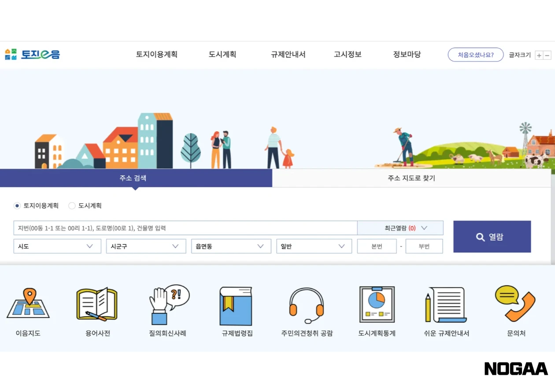Select the 토지이용계획 radio button
This screenshot has height=392, width=555.
click(17, 205)
